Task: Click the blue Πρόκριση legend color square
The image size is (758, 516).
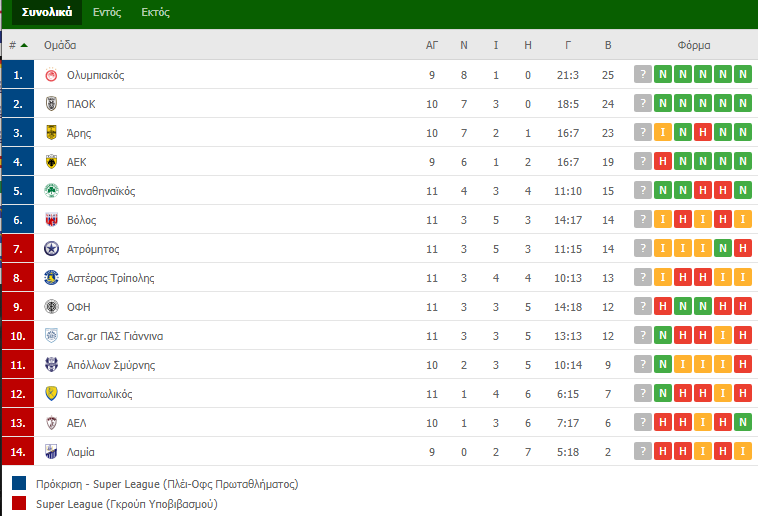Action: coord(19,483)
